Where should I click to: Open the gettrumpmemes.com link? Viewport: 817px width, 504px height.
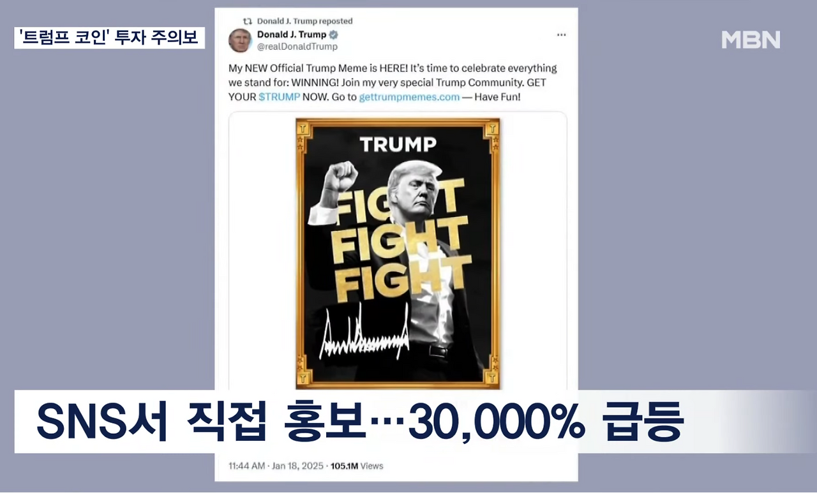pos(409,97)
